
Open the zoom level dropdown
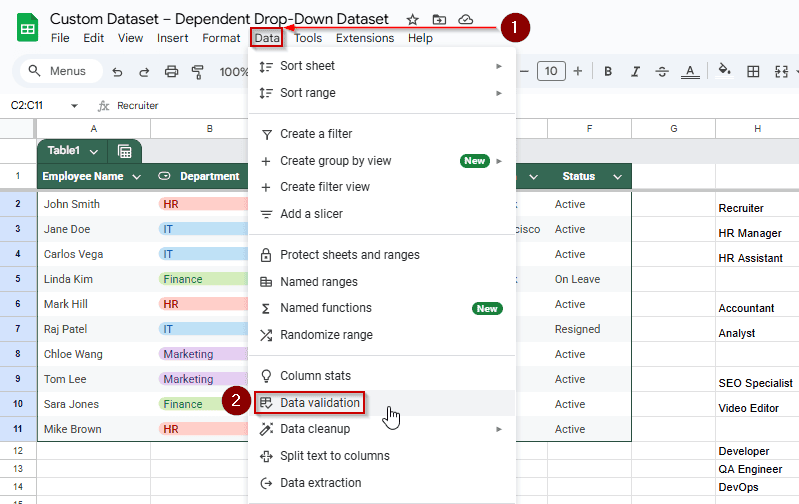233,72
